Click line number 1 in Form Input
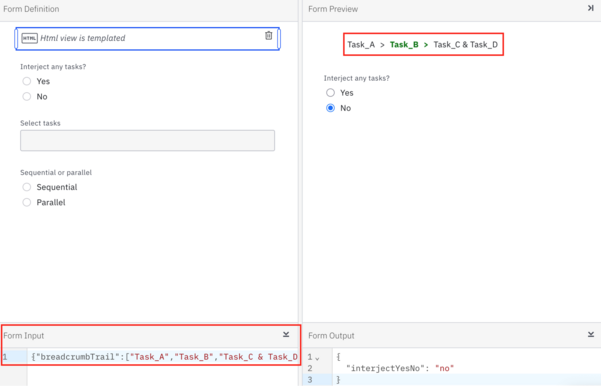 pos(5,357)
